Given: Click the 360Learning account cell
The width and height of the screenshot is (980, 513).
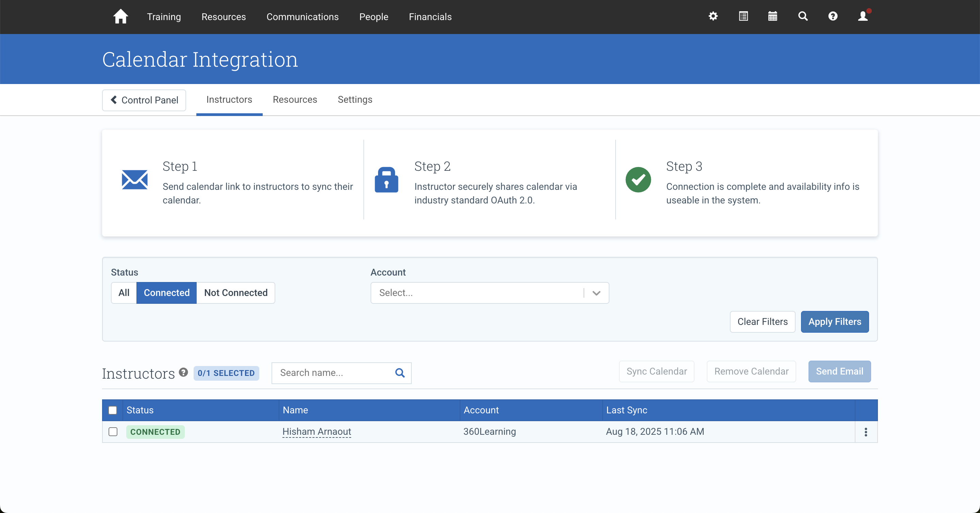Looking at the screenshot, I should (x=489, y=432).
